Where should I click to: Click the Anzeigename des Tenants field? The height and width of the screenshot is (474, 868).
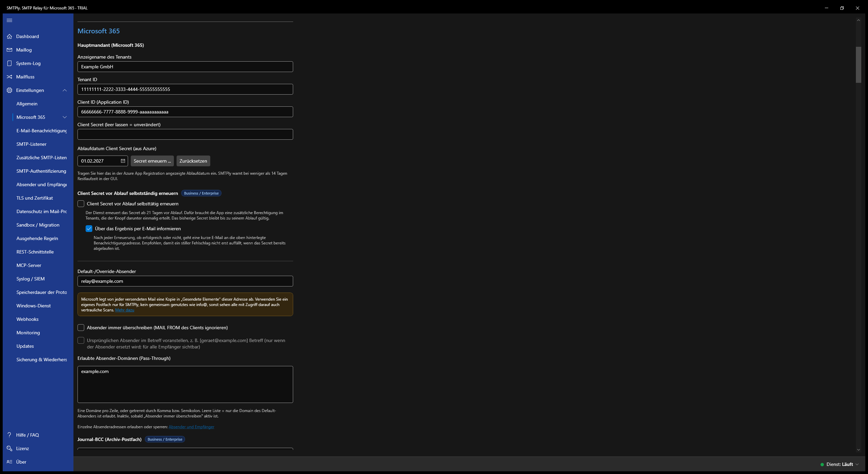tap(185, 67)
